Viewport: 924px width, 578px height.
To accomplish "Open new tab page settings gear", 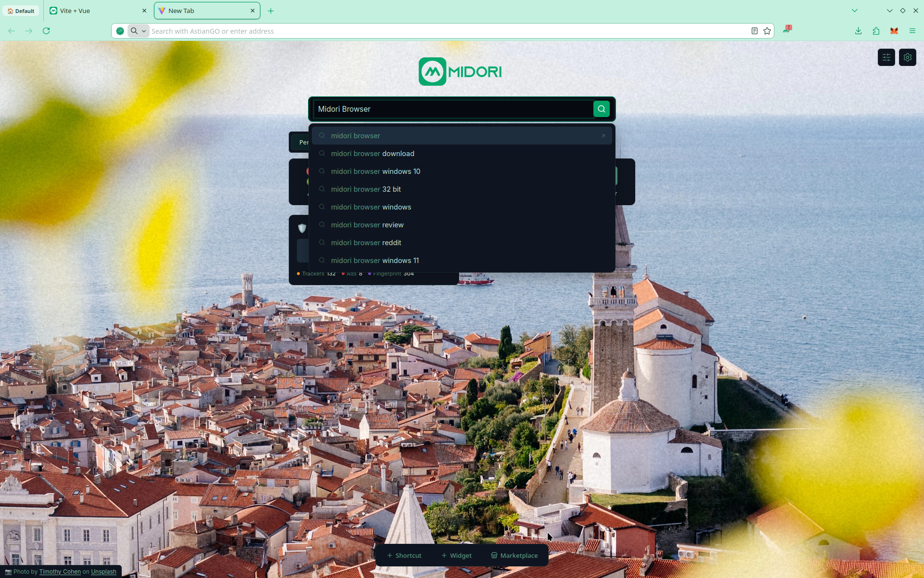I will coord(907,57).
